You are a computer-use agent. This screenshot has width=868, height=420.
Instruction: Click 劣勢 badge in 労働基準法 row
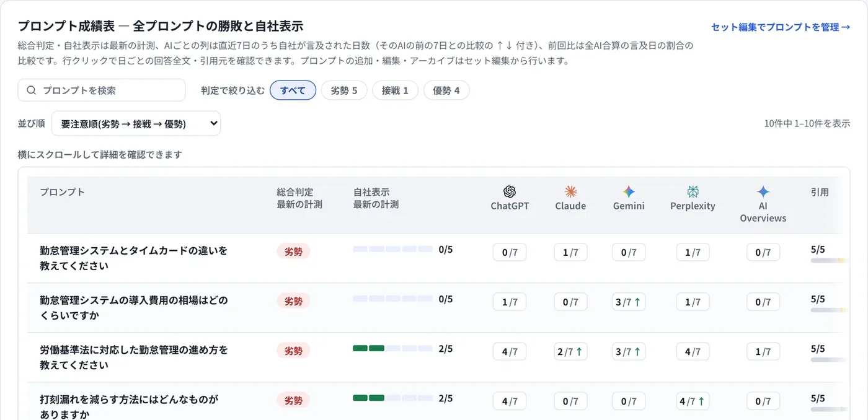point(293,351)
